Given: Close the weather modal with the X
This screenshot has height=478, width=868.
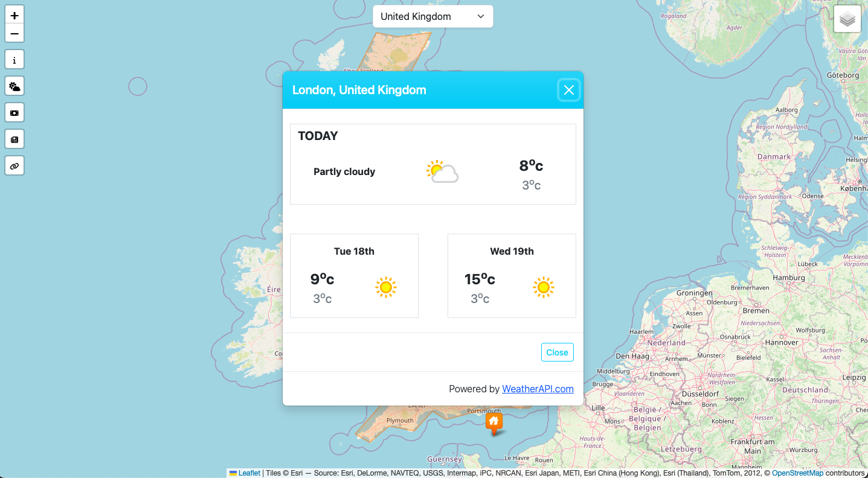Looking at the screenshot, I should (568, 90).
